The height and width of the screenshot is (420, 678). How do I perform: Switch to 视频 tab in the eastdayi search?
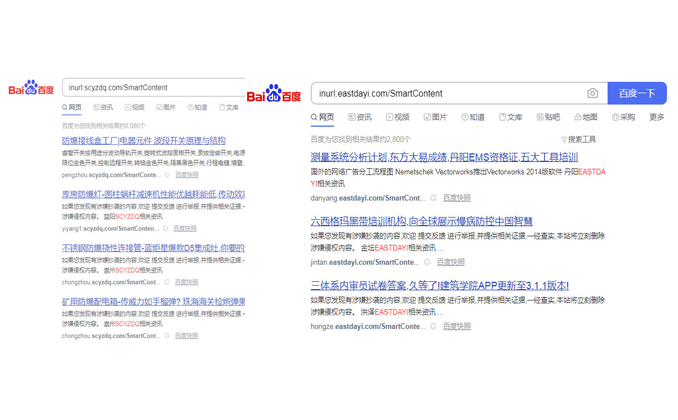point(397,117)
